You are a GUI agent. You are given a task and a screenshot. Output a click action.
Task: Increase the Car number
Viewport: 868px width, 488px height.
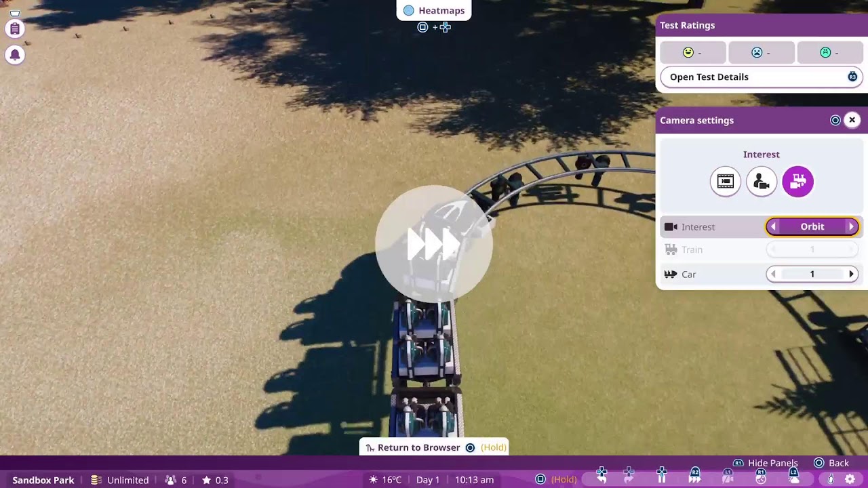(851, 274)
